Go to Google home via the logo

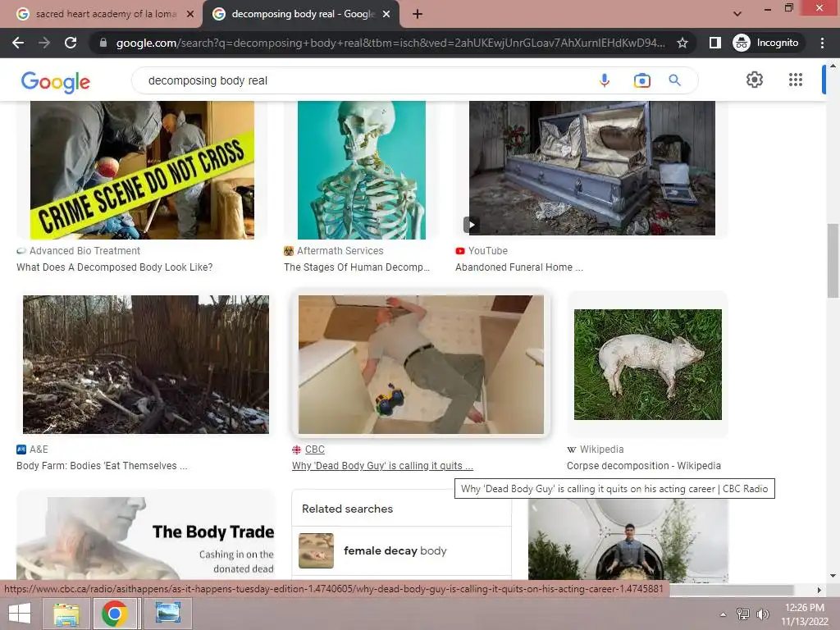click(56, 81)
